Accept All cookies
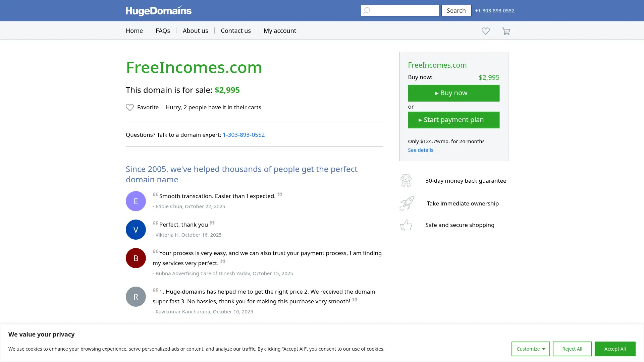The height and width of the screenshot is (362, 644). (x=615, y=349)
